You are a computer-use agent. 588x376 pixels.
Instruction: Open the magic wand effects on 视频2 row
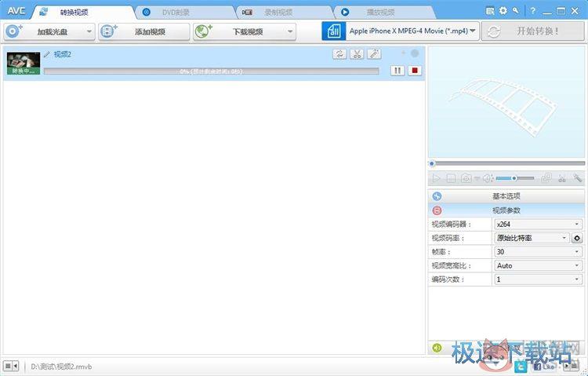pos(374,54)
